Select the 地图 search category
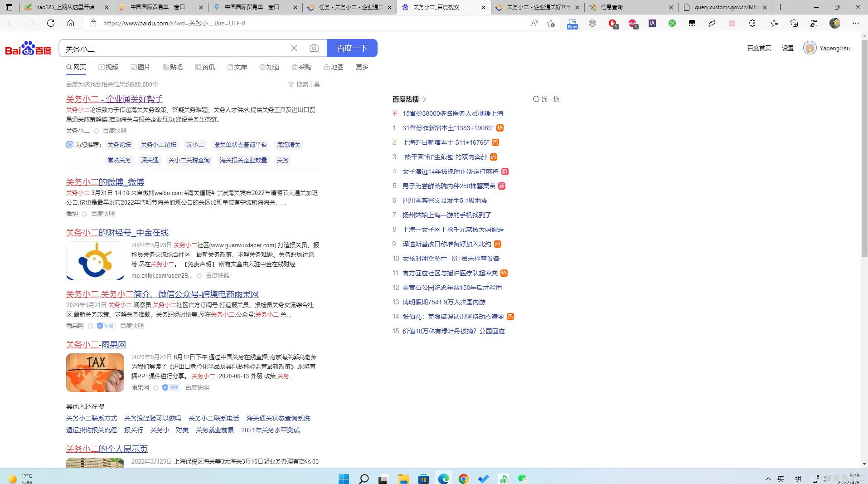Screen dimensions: 868x484 pos(334,67)
